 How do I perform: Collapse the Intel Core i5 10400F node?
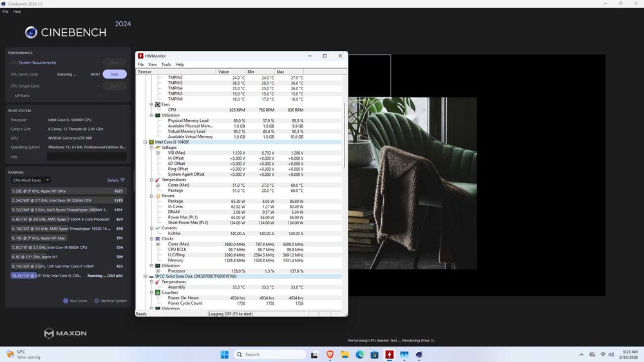click(146, 142)
